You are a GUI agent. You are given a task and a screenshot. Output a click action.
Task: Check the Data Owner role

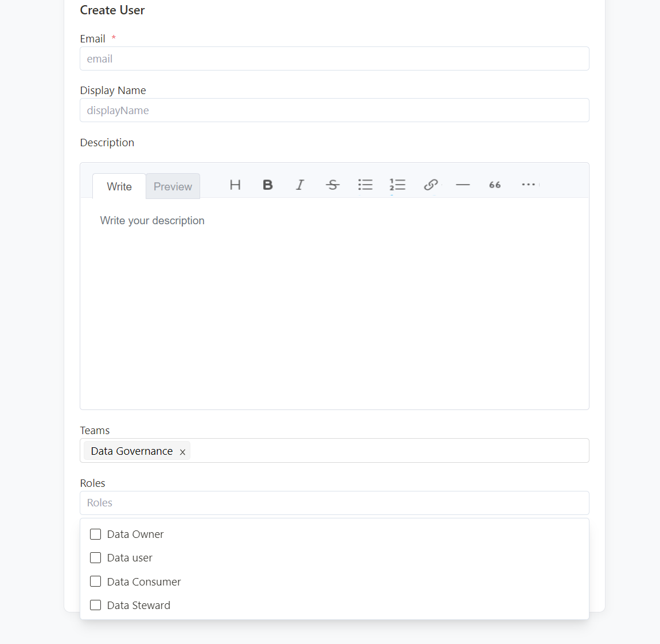tap(96, 534)
